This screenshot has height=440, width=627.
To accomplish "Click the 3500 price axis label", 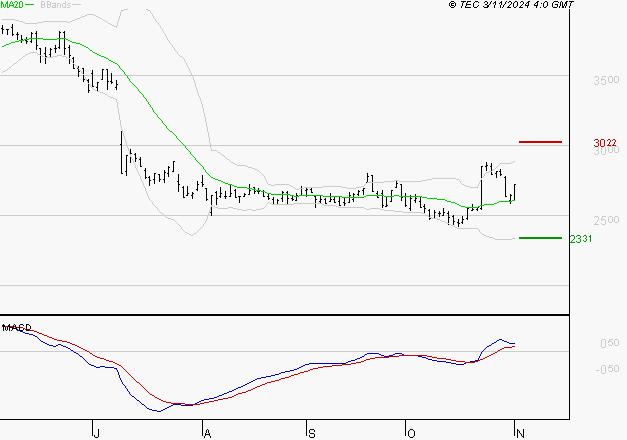I will coord(606,80).
